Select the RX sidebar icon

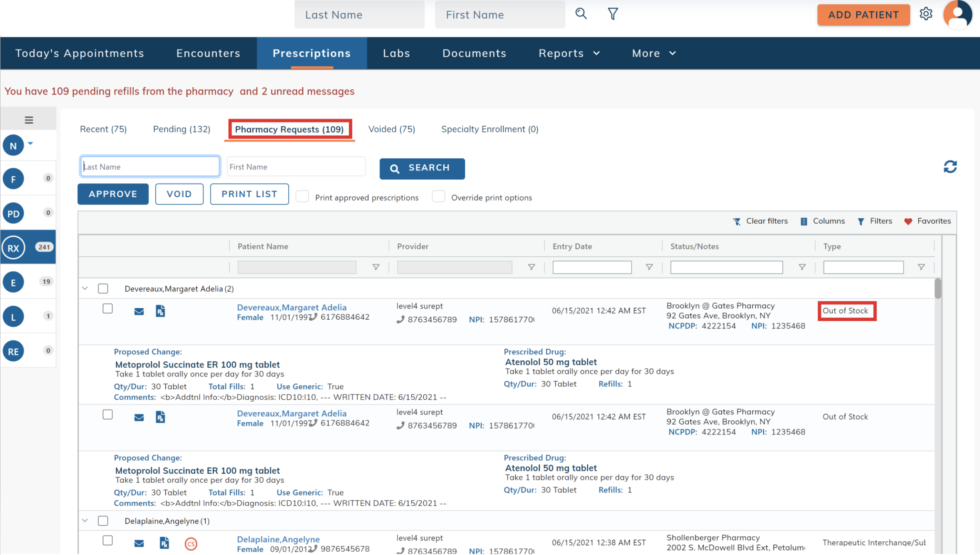point(14,248)
